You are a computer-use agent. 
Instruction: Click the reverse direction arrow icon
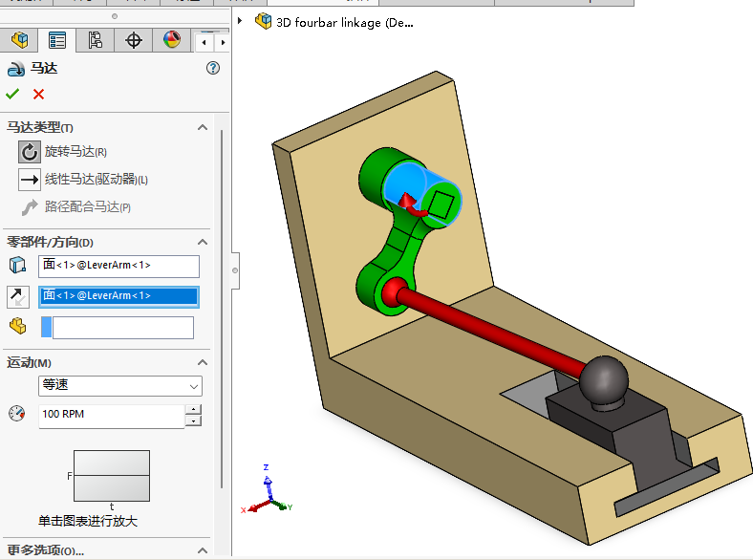pyautogui.click(x=18, y=296)
